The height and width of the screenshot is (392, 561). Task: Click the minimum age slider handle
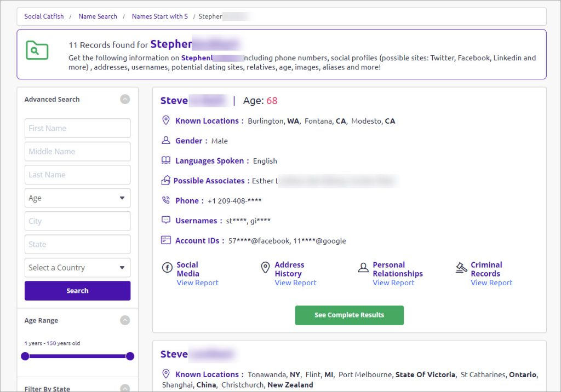coord(25,356)
